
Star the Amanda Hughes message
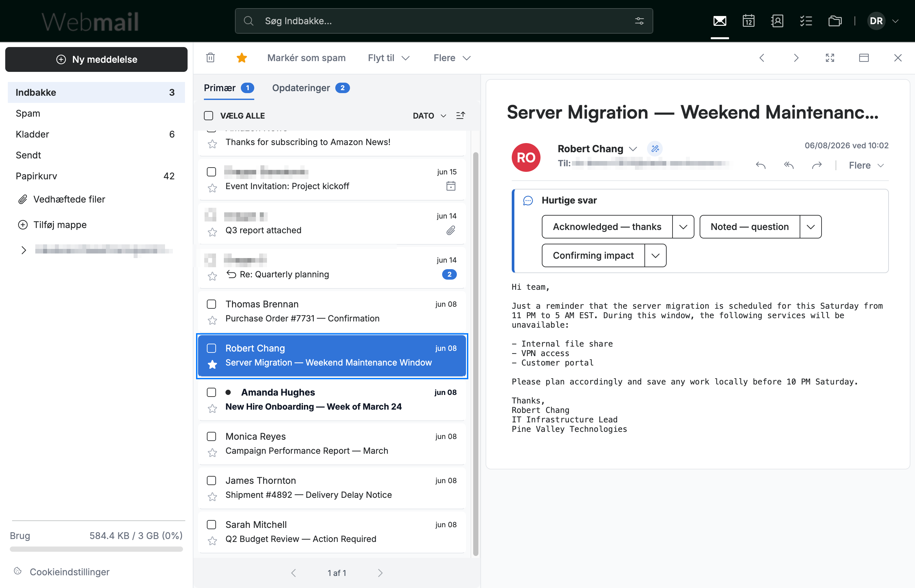[x=212, y=409]
